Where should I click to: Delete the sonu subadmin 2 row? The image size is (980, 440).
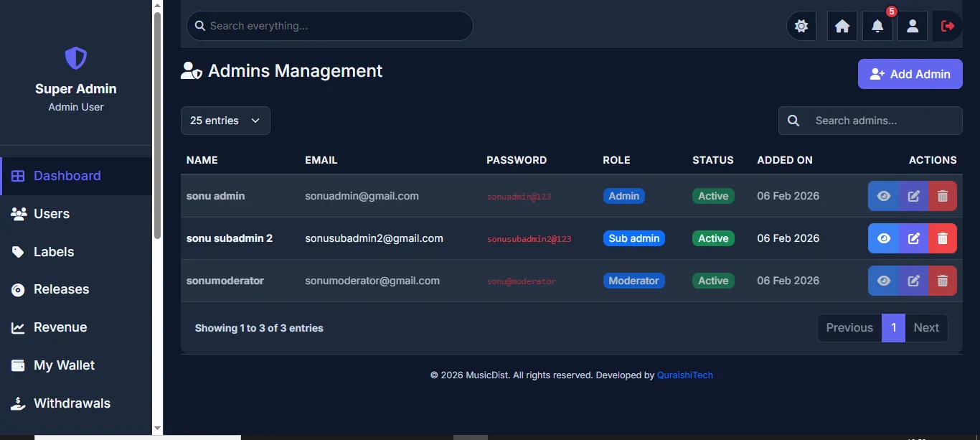(x=943, y=238)
